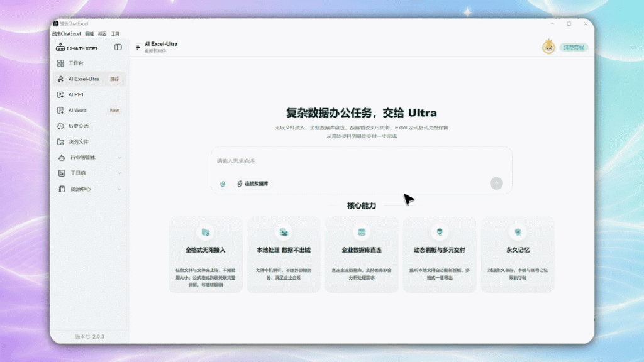Click the round send arrow button

click(496, 184)
